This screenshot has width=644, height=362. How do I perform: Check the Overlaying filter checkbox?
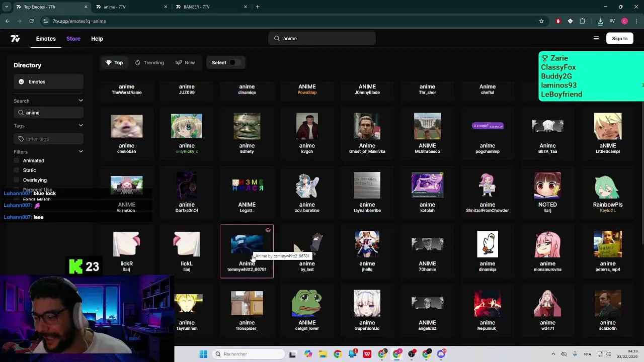pos(17,180)
